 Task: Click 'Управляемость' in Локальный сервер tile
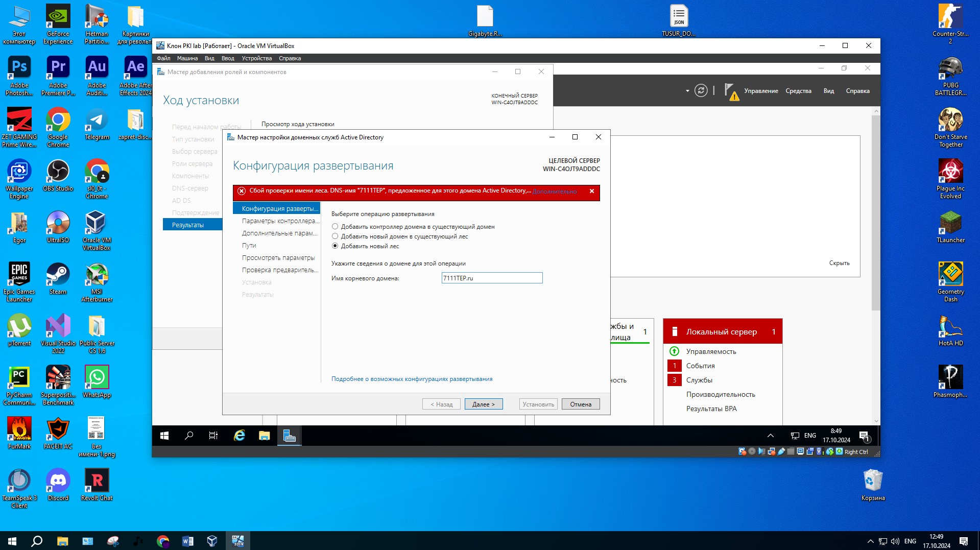[711, 351]
